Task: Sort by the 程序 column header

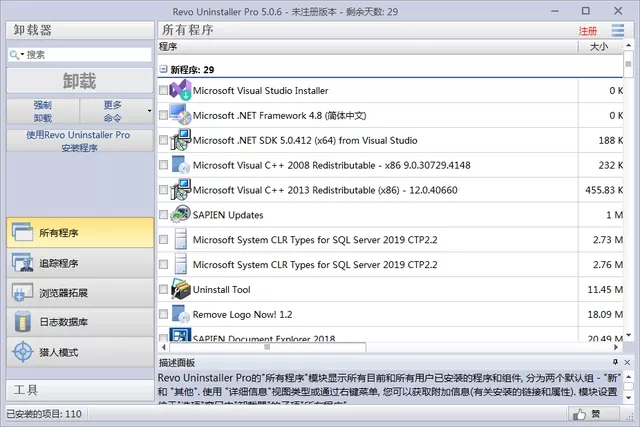Action: tap(367, 47)
